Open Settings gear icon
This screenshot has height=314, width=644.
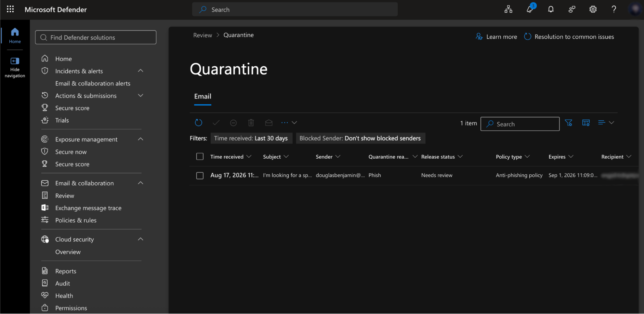(593, 9)
